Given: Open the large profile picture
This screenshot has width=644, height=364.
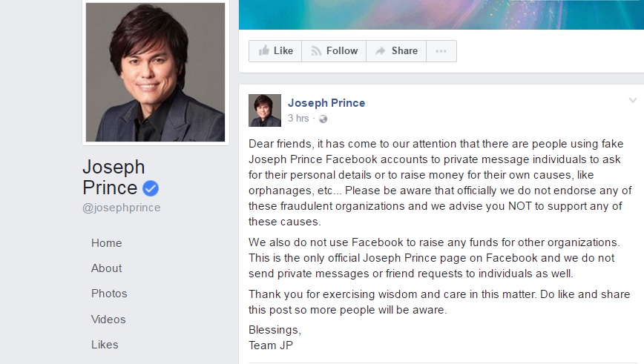Looking at the screenshot, I should click(x=155, y=72).
